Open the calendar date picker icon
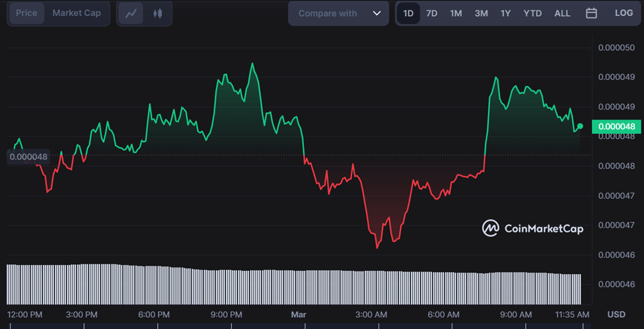Viewport: 644px width, 329px height. tap(591, 13)
